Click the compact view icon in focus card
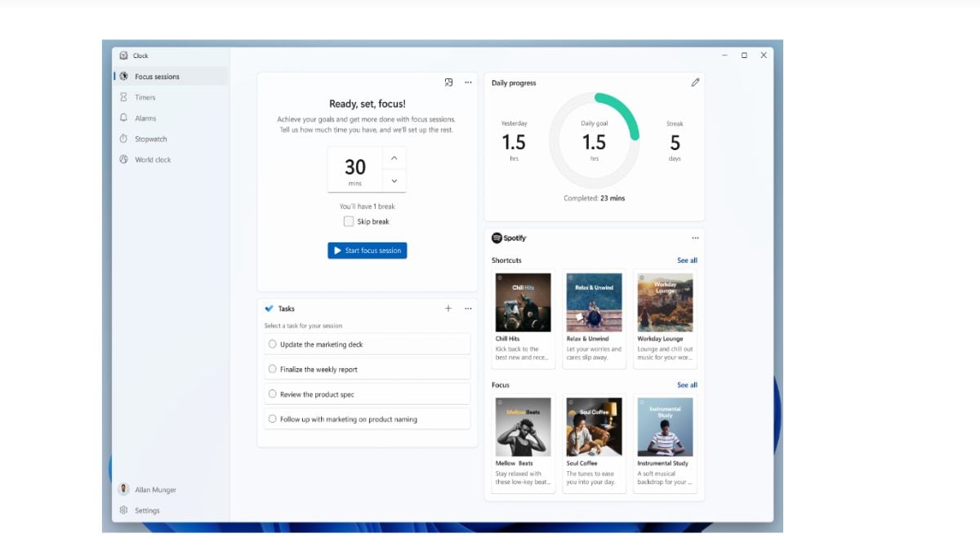980x551 pixels. pos(448,82)
